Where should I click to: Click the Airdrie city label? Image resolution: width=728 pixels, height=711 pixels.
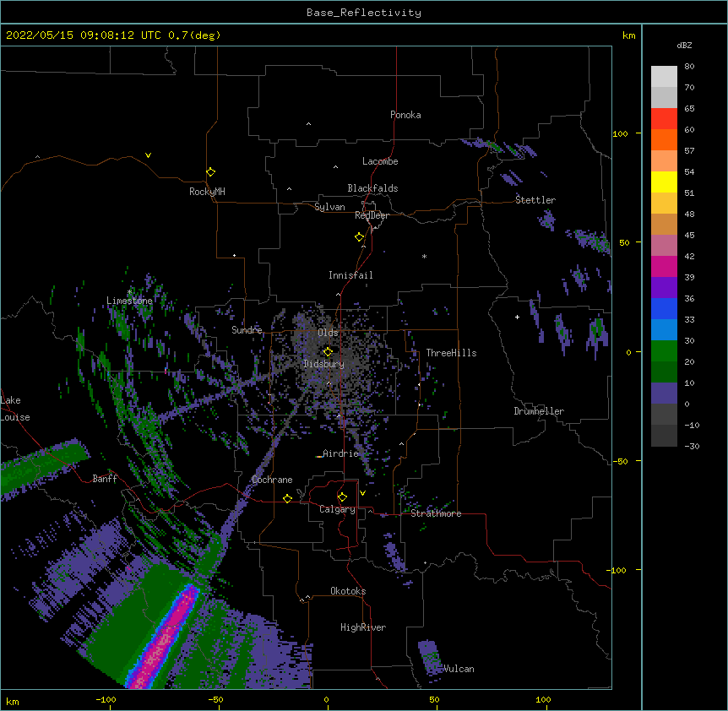click(x=341, y=453)
